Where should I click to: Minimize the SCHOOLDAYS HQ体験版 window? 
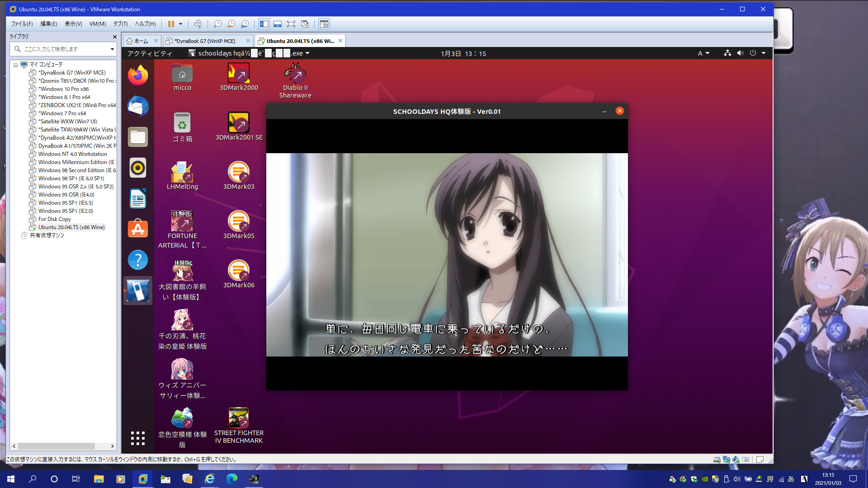click(604, 111)
